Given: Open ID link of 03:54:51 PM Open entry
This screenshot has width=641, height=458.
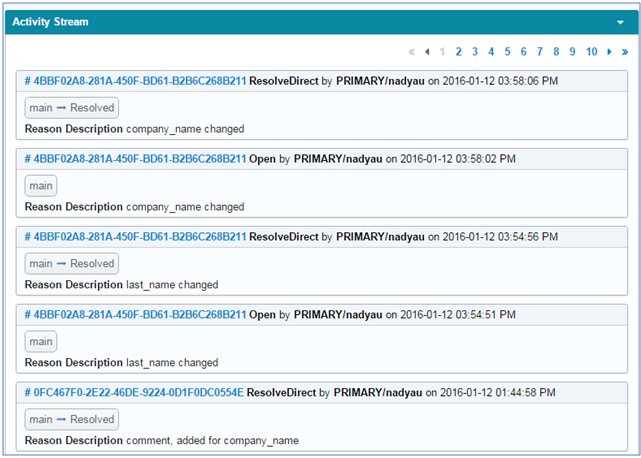Looking at the screenshot, I should [135, 314].
